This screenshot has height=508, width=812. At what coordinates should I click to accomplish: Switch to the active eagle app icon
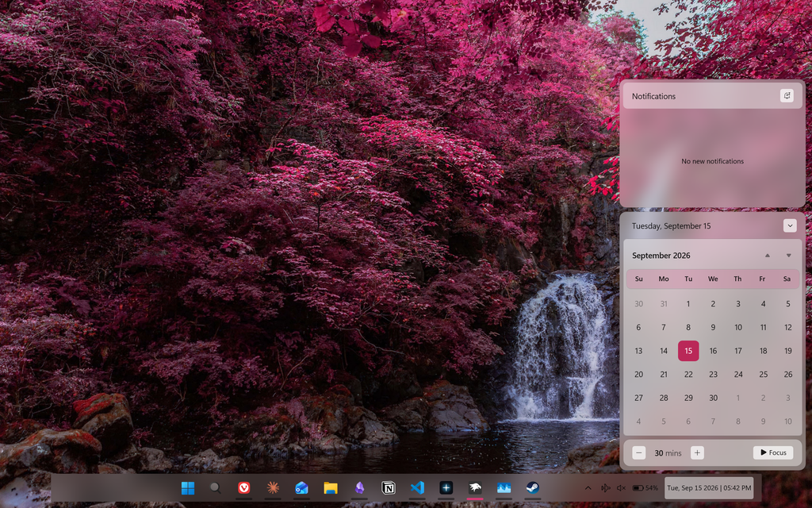point(475,488)
